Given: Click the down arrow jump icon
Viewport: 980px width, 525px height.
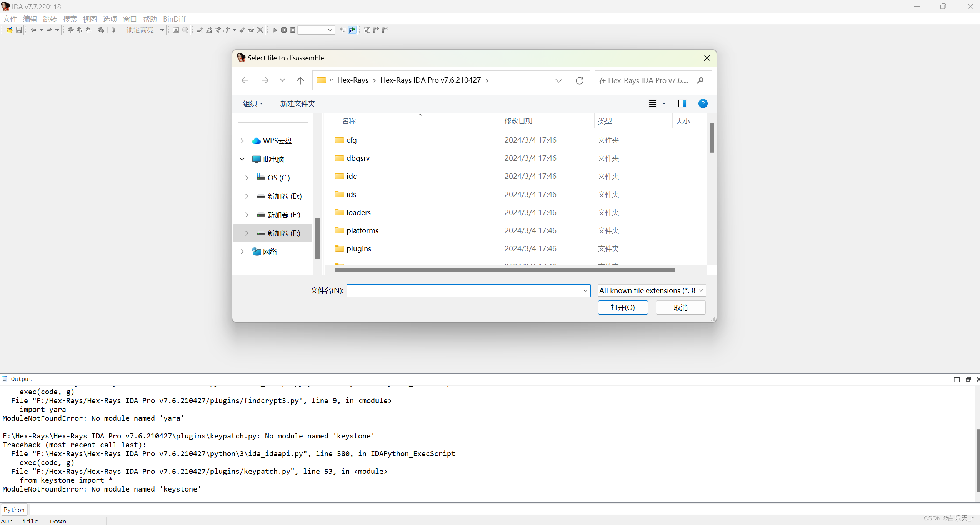Looking at the screenshot, I should point(113,30).
